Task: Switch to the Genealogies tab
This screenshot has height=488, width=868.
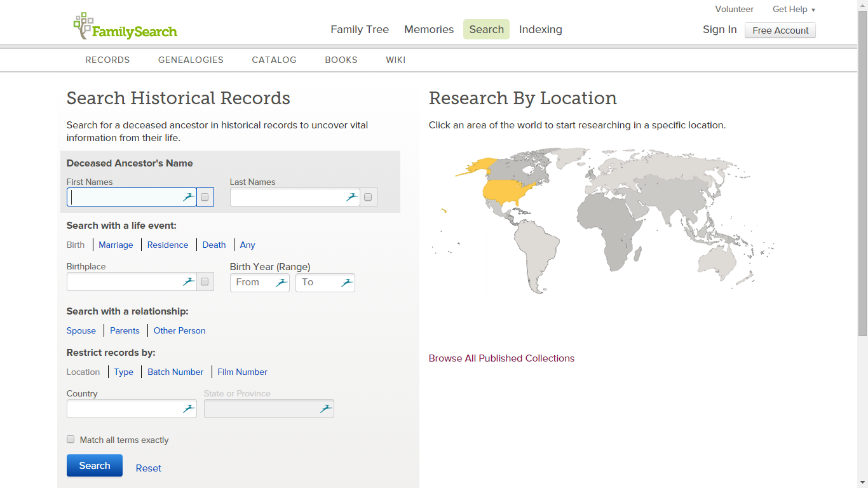Action: tap(191, 60)
